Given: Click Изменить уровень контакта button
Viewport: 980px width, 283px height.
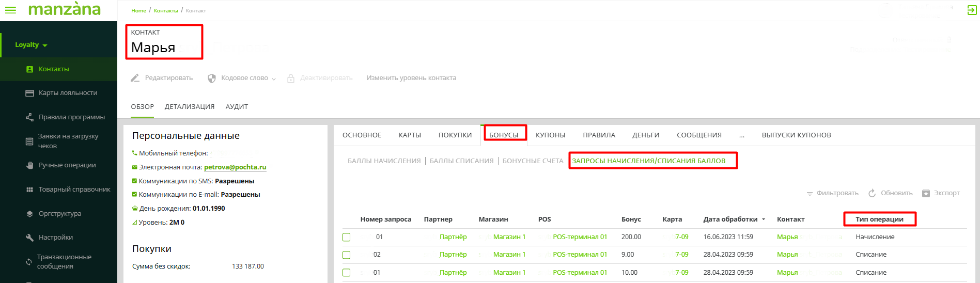Looking at the screenshot, I should [411, 78].
